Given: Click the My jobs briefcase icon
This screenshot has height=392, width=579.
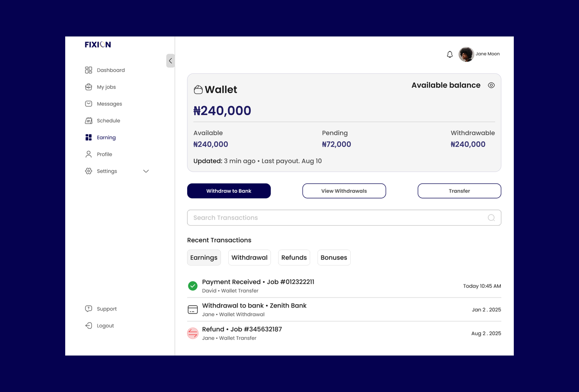Looking at the screenshot, I should 88,87.
